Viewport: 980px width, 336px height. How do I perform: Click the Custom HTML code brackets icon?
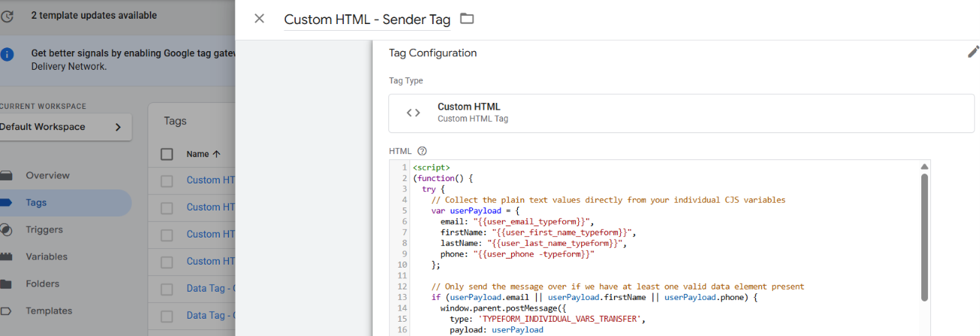[x=413, y=113]
